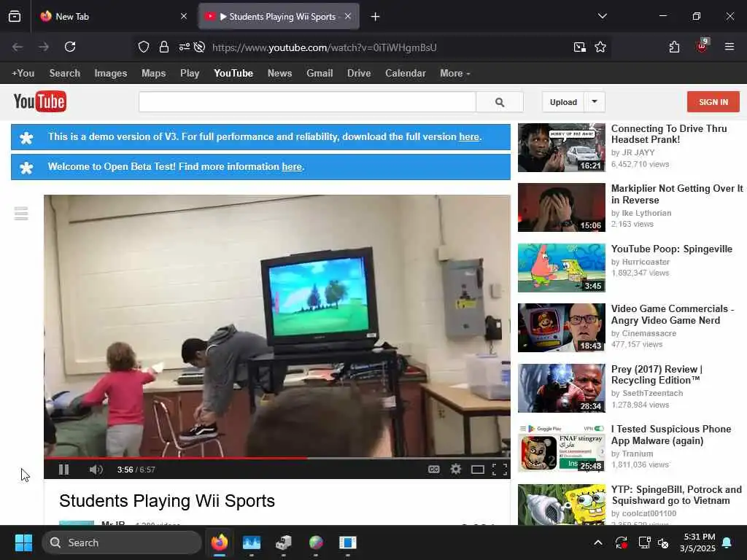Open the list all tabs chevron

[x=602, y=16]
